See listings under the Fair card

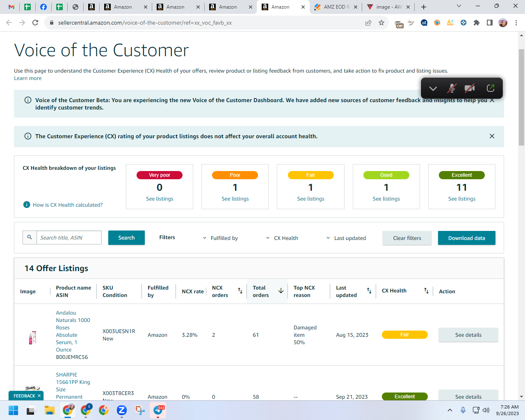(x=310, y=199)
